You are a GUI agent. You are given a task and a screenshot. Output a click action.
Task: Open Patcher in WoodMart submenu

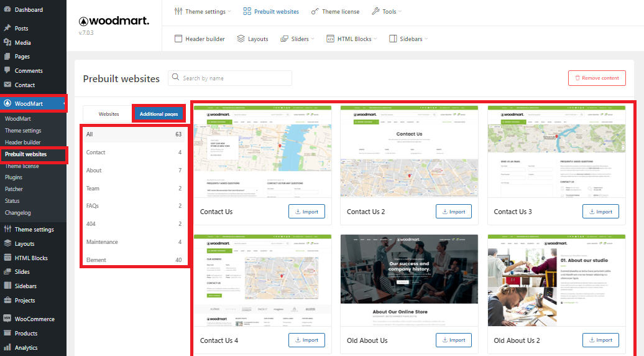(x=14, y=189)
